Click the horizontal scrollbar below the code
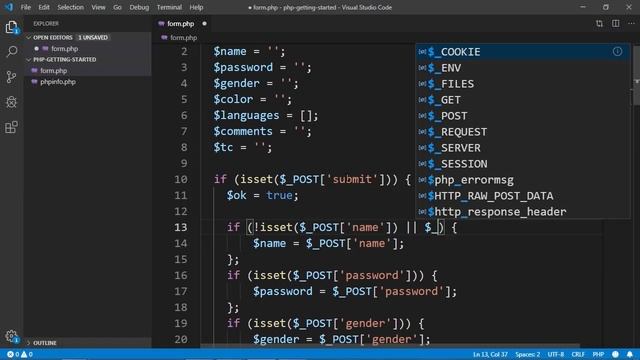The height and width of the screenshot is (360, 640). [390, 346]
